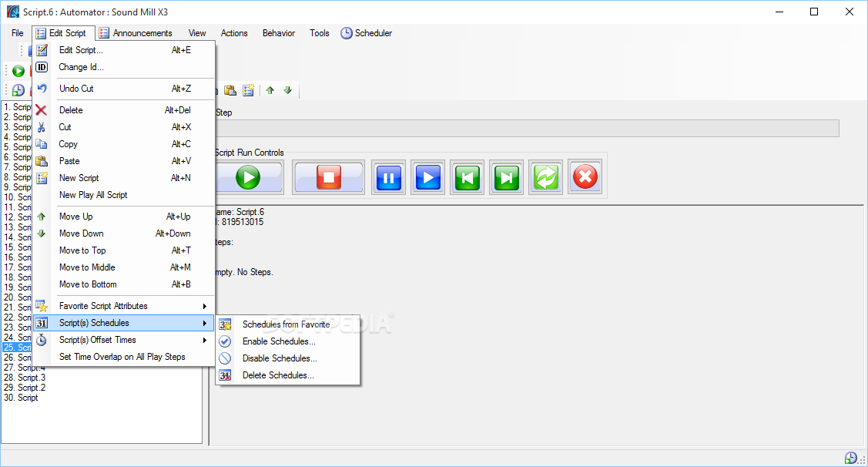Click the green Loop refresh button
Screen dimensions: 868x467
coord(546,177)
